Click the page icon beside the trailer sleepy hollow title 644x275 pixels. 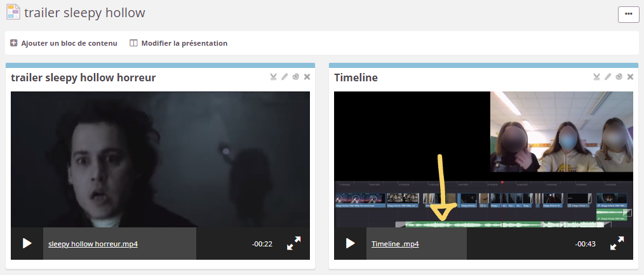pyautogui.click(x=13, y=13)
